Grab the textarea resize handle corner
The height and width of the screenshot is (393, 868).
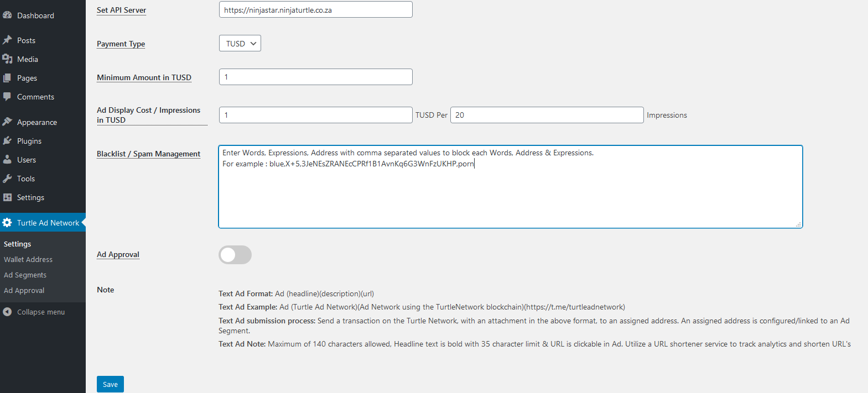point(798,224)
